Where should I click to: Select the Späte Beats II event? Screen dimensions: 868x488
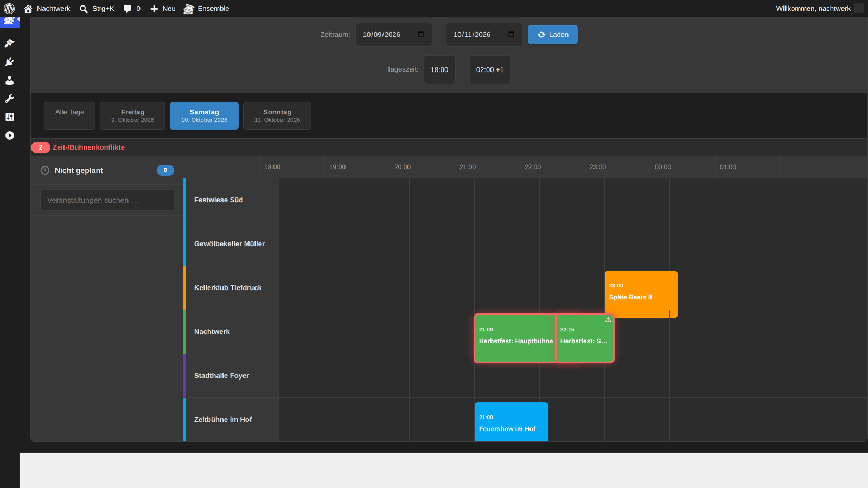(x=641, y=294)
